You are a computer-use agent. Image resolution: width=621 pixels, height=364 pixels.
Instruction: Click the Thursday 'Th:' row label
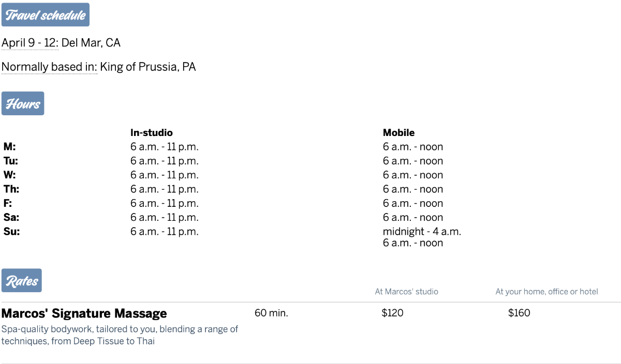11,189
